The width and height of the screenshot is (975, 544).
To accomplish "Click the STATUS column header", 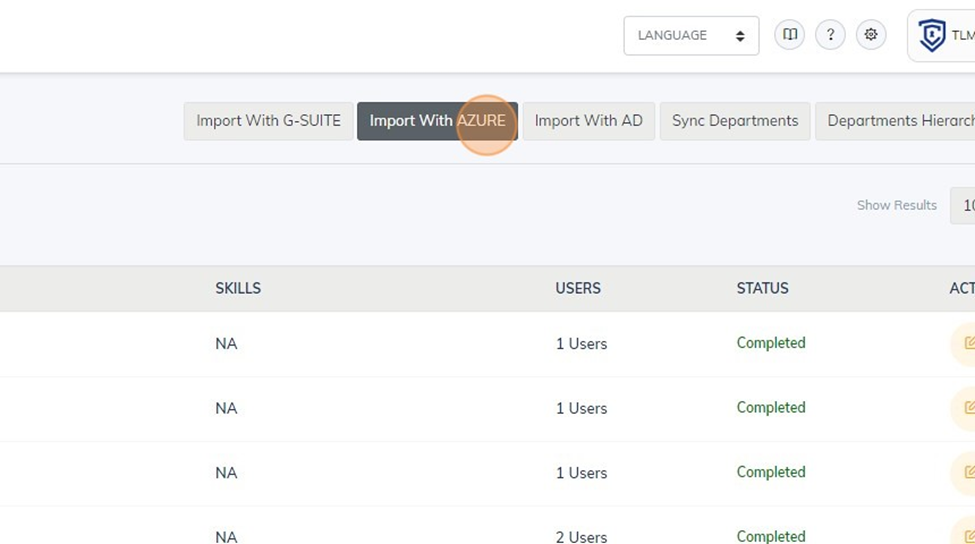I will (x=762, y=288).
